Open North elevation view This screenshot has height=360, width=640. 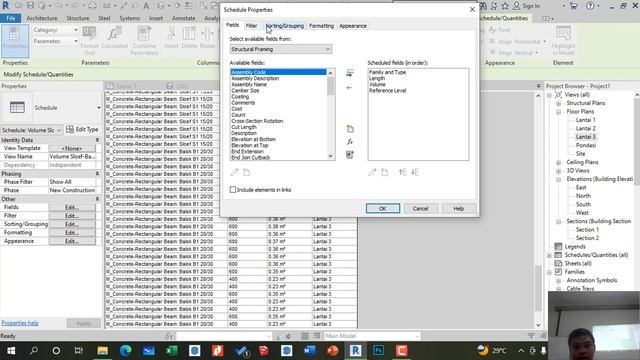pyautogui.click(x=583, y=196)
